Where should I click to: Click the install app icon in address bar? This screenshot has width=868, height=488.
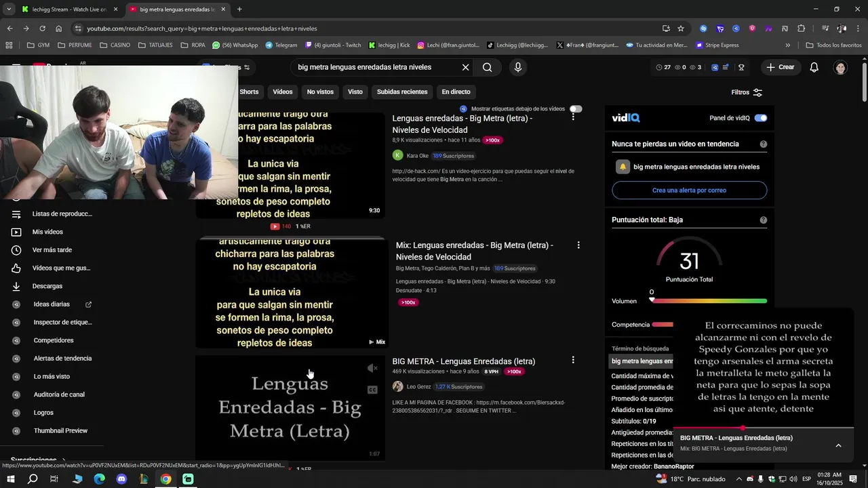pyautogui.click(x=666, y=28)
